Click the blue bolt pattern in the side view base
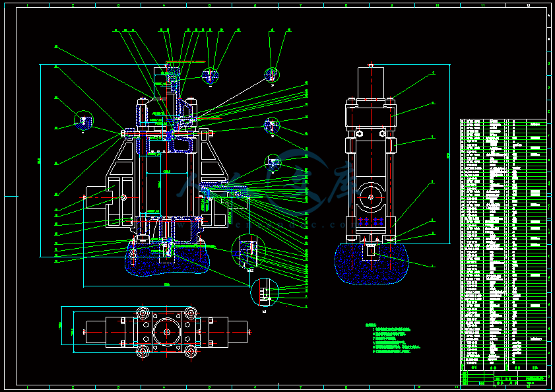 pyautogui.click(x=371, y=222)
